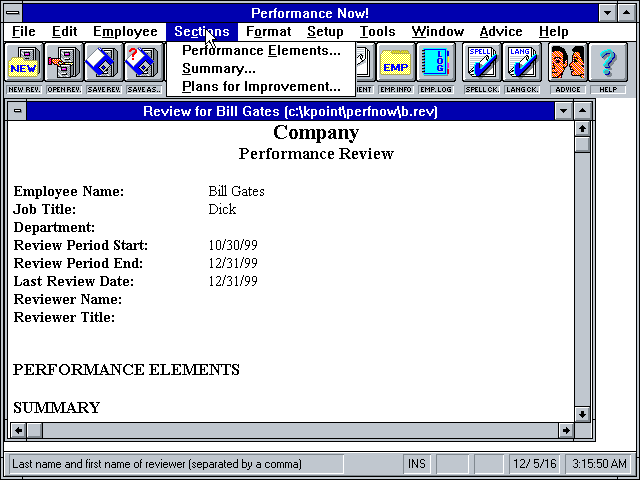Run the LANG check icon
This screenshot has height=480, width=640.
tap(522, 62)
